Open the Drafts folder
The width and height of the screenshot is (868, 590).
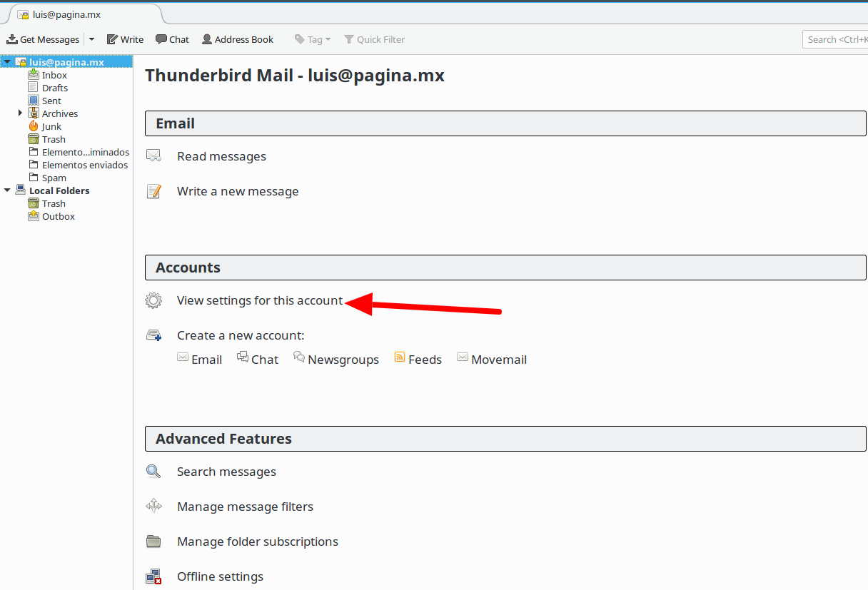pyautogui.click(x=55, y=88)
